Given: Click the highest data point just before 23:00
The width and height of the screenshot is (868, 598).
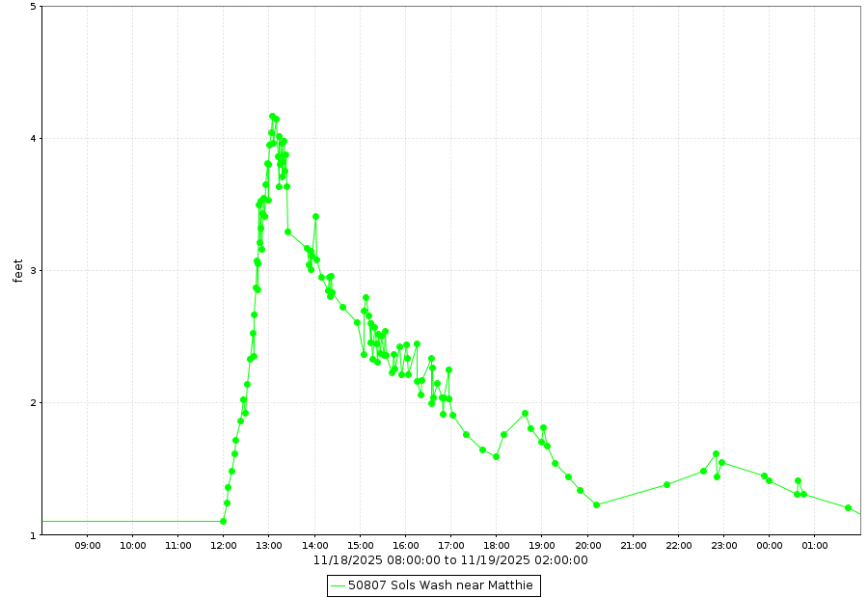Looking at the screenshot, I should (716, 453).
